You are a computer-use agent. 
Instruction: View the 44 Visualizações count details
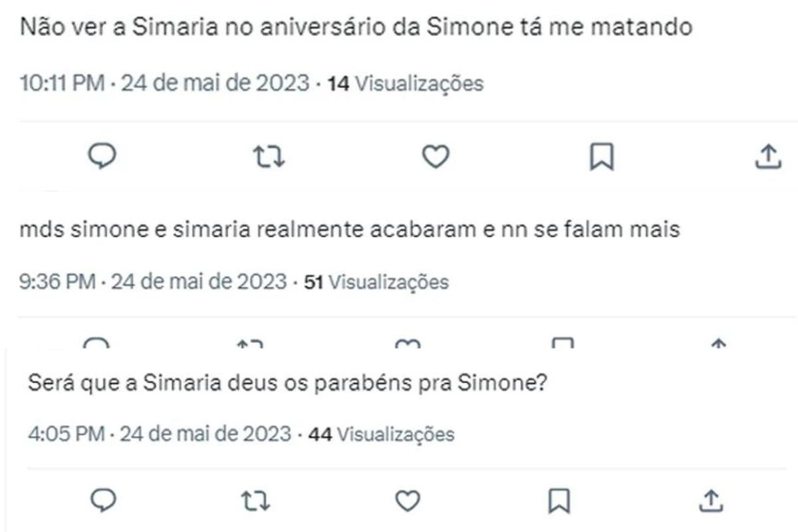click(x=382, y=434)
